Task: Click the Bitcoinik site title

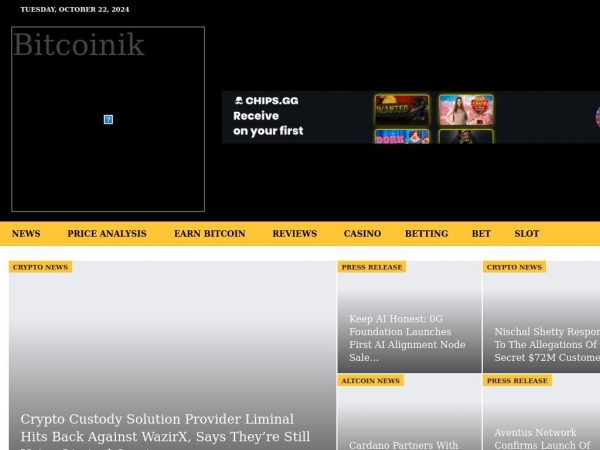Action: pyautogui.click(x=79, y=44)
